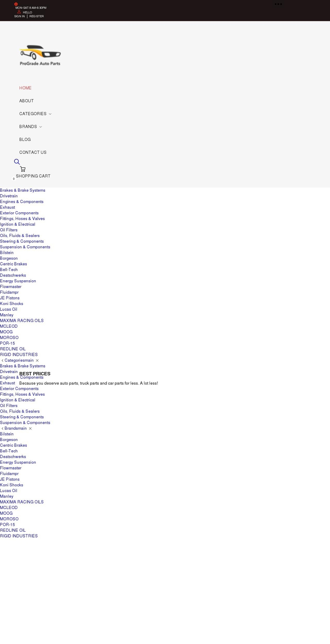Close the Brandsmain panel with the X

pyautogui.click(x=30, y=428)
